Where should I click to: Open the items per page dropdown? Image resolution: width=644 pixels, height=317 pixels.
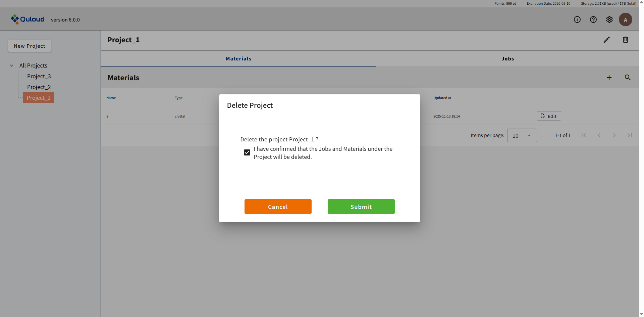[x=522, y=135]
